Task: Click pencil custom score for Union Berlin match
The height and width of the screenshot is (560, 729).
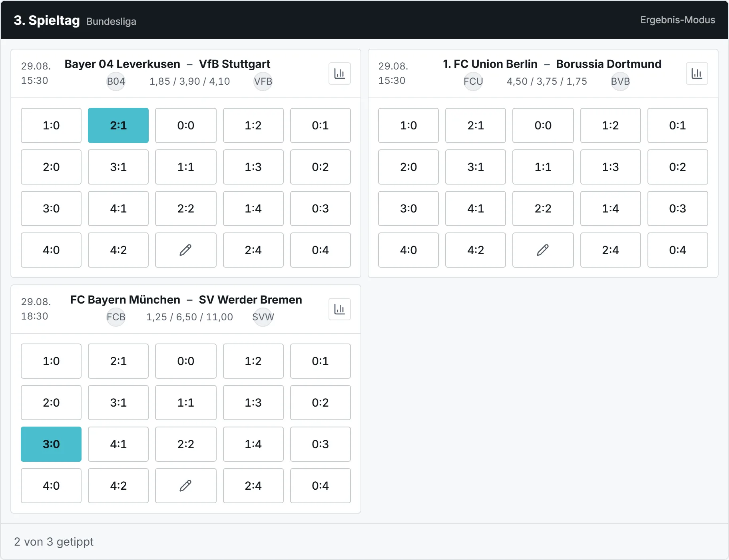Action: coord(543,250)
